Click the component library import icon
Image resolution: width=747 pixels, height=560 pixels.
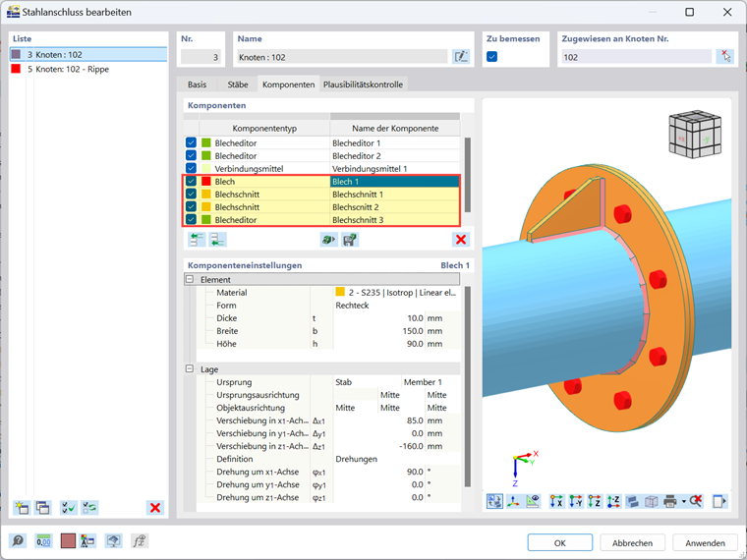pyautogui.click(x=328, y=239)
